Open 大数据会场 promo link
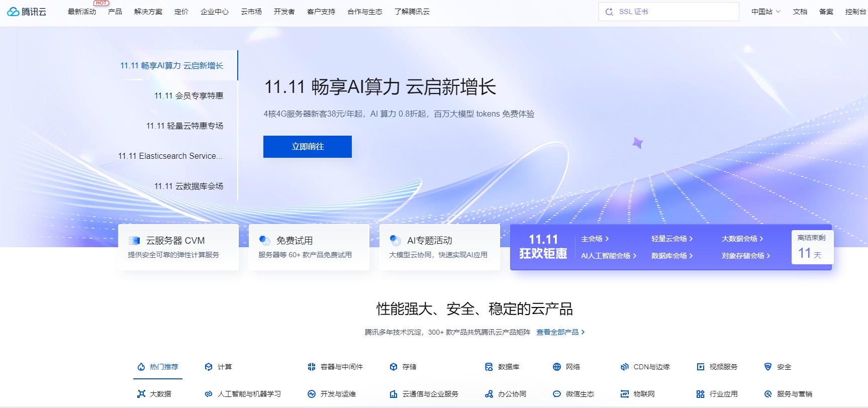The width and height of the screenshot is (868, 408). point(742,239)
